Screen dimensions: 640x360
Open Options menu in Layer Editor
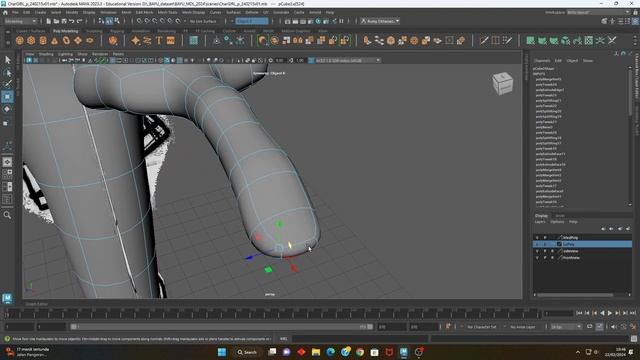pos(557,222)
